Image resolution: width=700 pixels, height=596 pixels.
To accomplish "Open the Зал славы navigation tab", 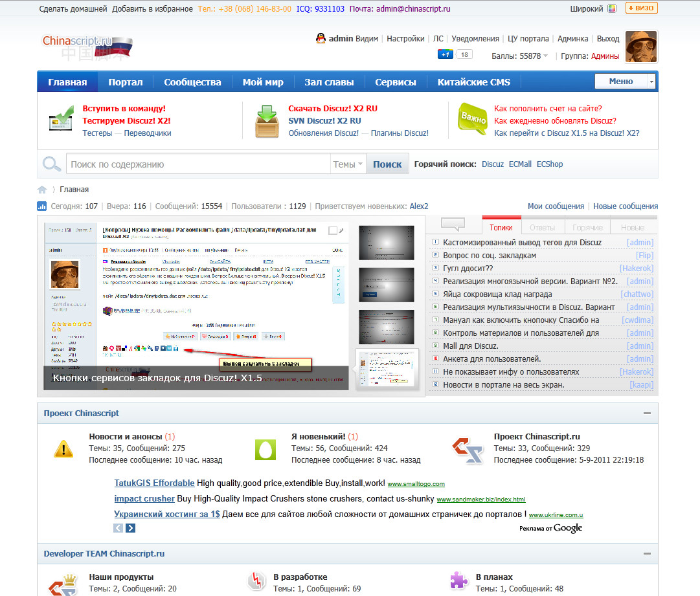I will point(329,82).
